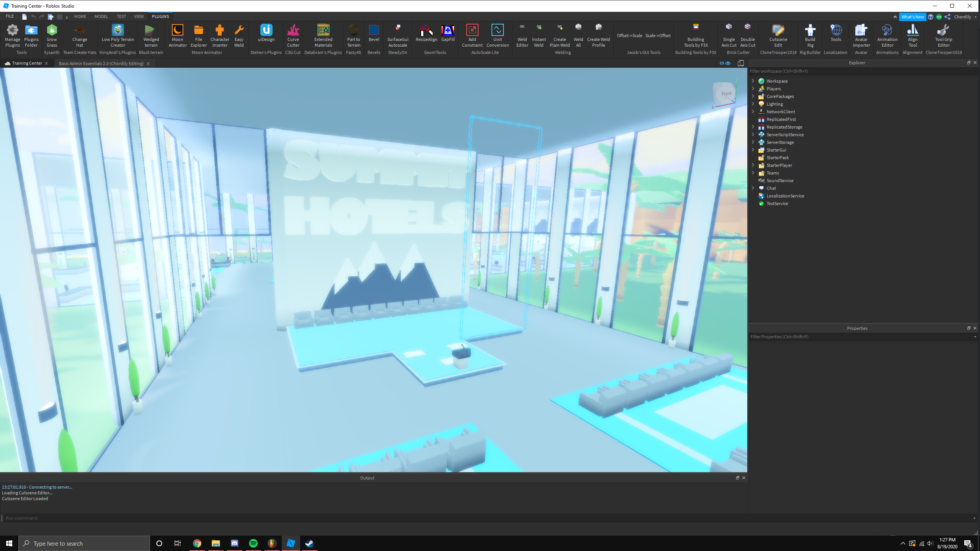The image size is (980, 551).
Task: Expand the StarterGui tree node
Action: click(x=753, y=150)
